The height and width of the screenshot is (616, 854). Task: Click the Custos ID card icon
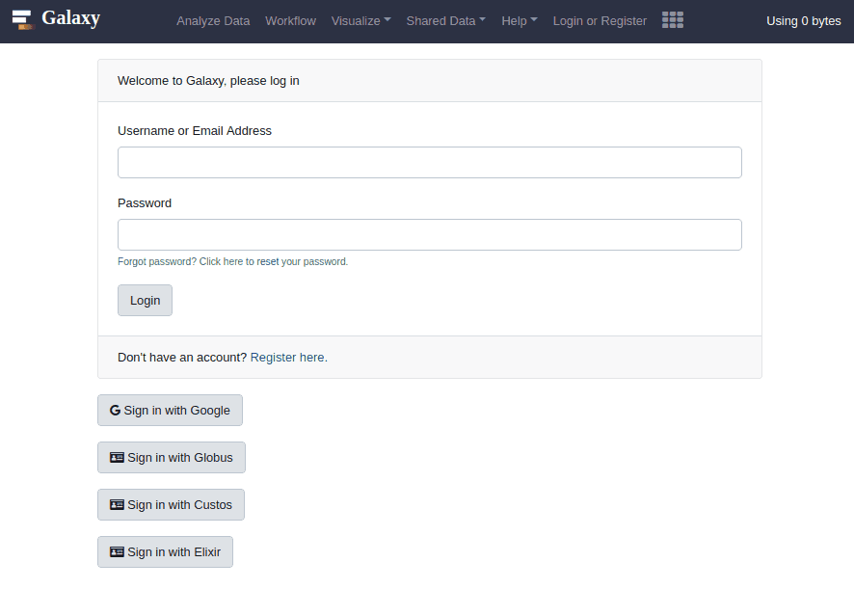click(117, 505)
